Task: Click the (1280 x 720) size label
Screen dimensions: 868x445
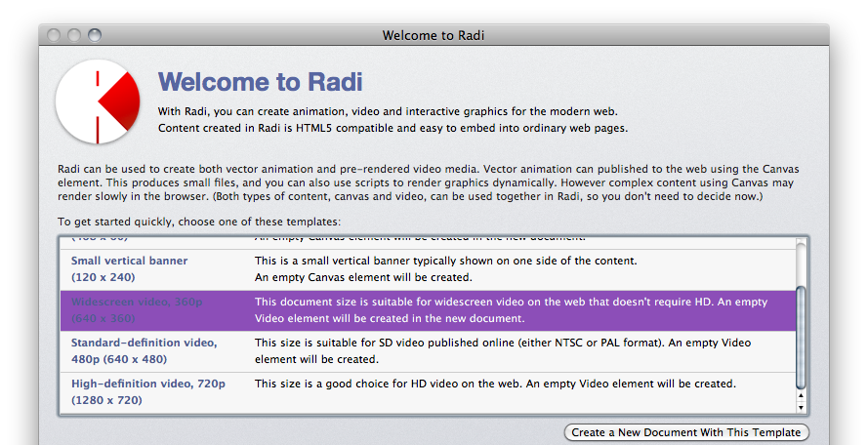Action: click(x=106, y=400)
